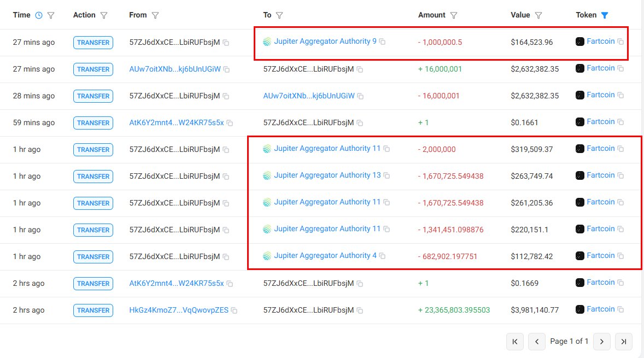Open the Action column filter
644x358 pixels.
[x=104, y=15]
